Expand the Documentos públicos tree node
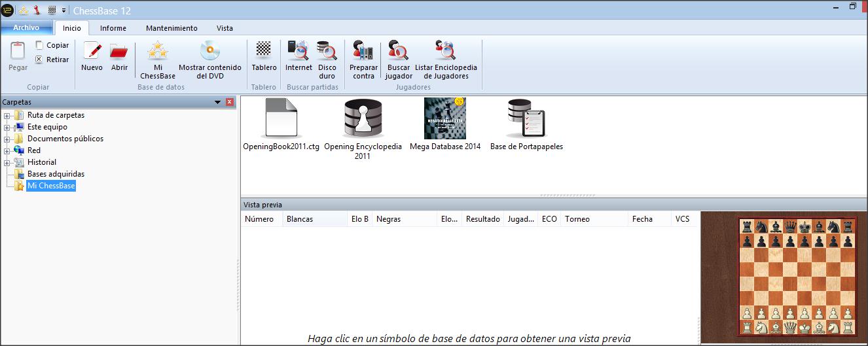The height and width of the screenshot is (346, 868). pos(7,139)
